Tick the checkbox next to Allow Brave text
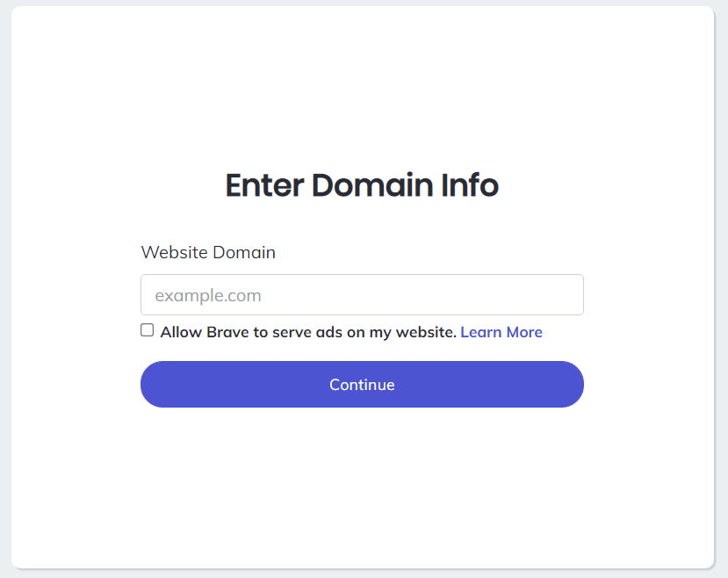 coord(147,329)
